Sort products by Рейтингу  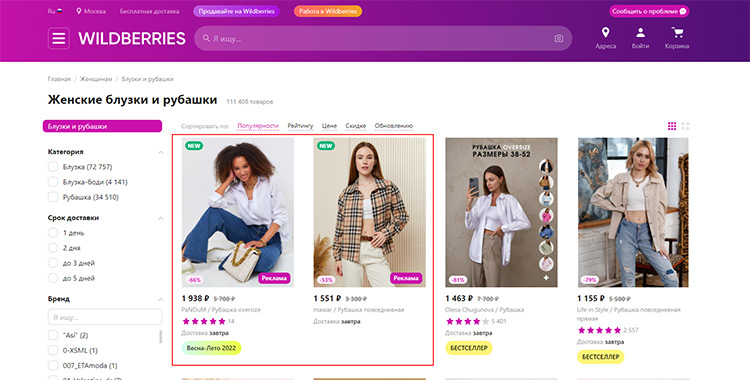(x=300, y=126)
